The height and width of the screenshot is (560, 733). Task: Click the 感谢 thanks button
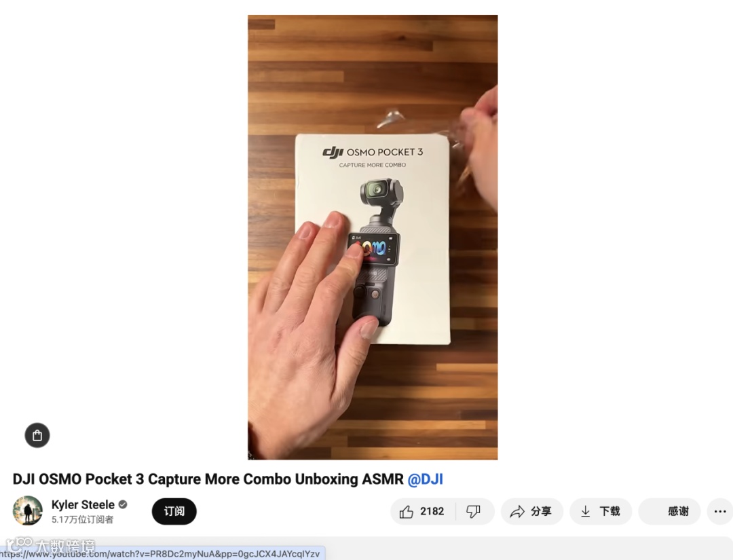pyautogui.click(x=669, y=511)
